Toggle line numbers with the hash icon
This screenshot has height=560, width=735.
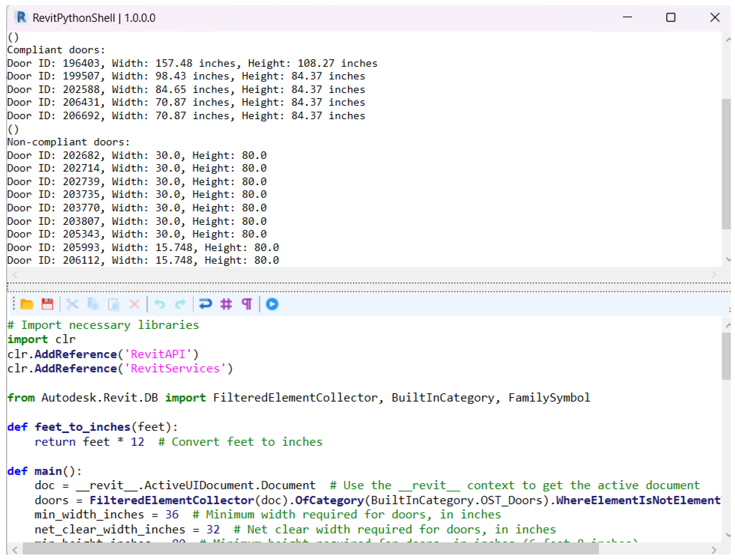[226, 304]
